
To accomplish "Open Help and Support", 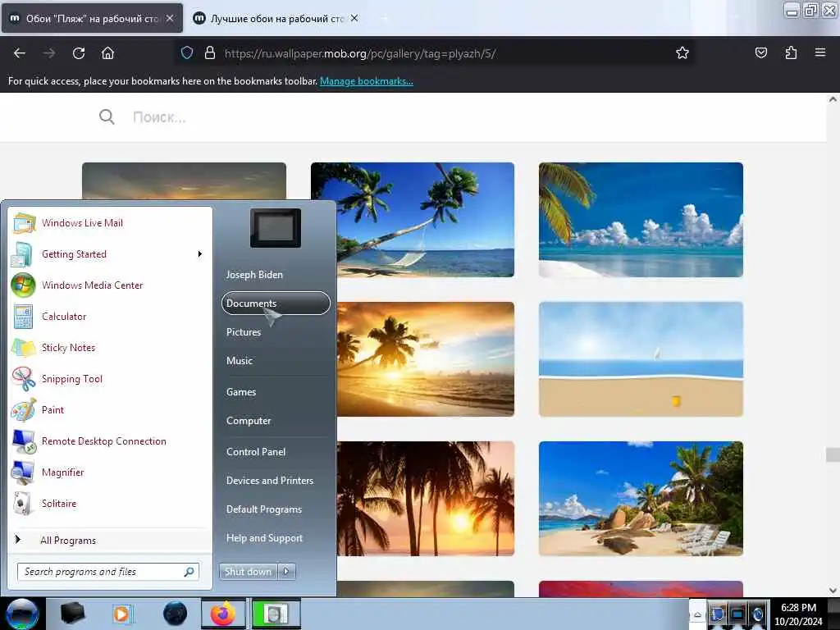I will [x=276, y=538].
